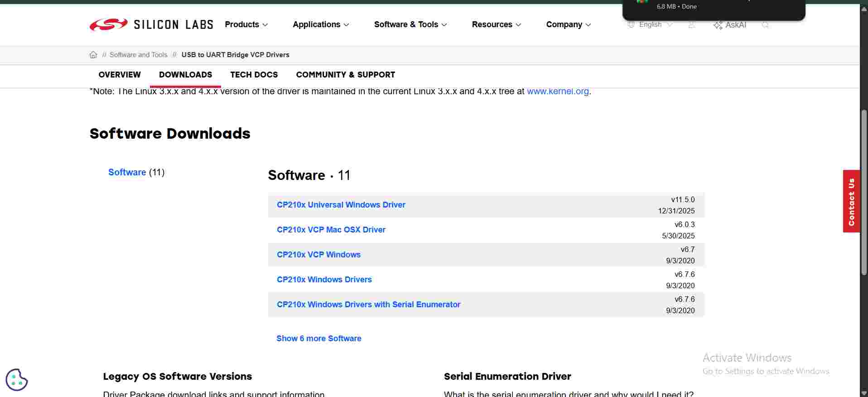Click the page vertical scrollbar thumb

click(x=864, y=192)
